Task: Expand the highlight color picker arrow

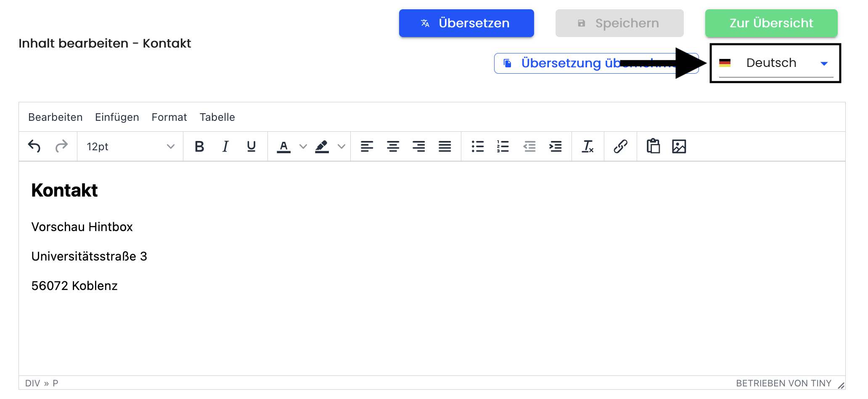Action: [341, 146]
